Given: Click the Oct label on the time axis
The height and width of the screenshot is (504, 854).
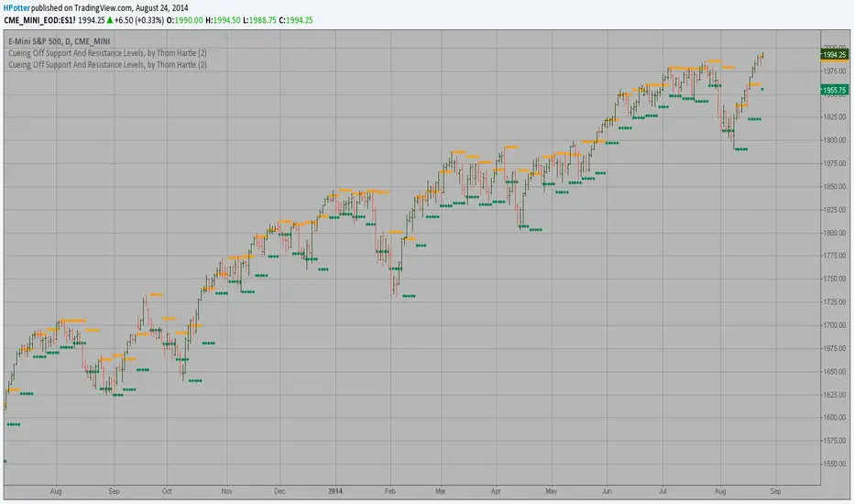Looking at the screenshot, I should coord(167,491).
